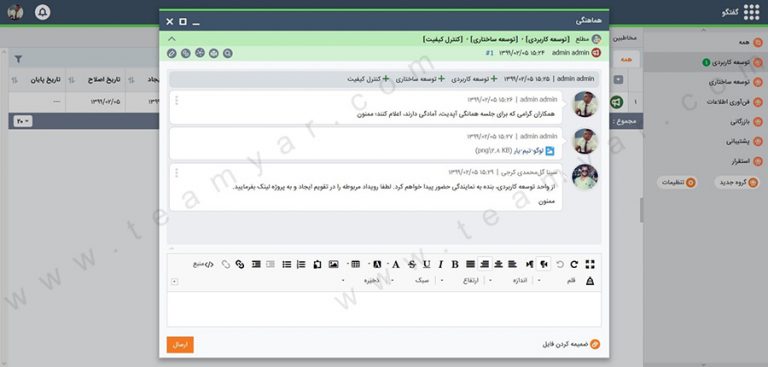Open the text color A picker
The height and width of the screenshot is (367, 768).
(x=396, y=264)
